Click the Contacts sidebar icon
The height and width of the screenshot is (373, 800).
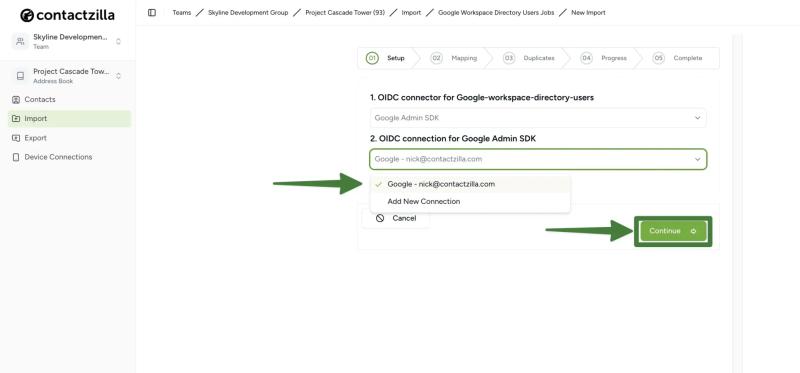(x=16, y=100)
